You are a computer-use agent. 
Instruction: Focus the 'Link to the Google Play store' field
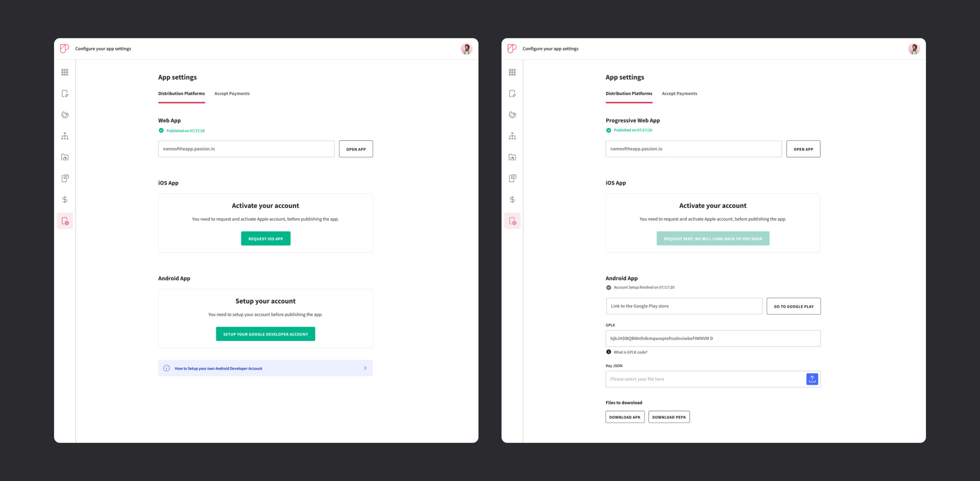coord(684,306)
